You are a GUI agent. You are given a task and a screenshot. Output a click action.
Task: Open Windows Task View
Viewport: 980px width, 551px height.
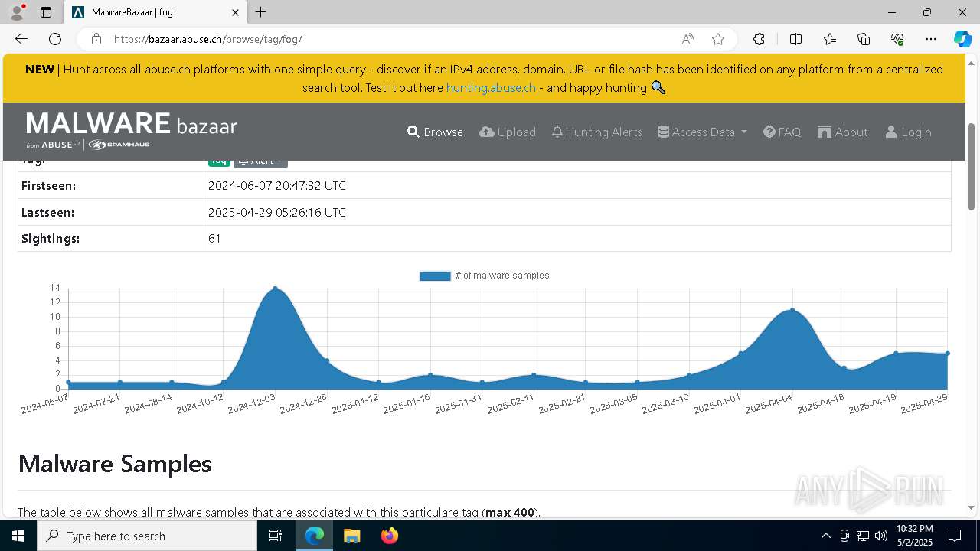(276, 536)
